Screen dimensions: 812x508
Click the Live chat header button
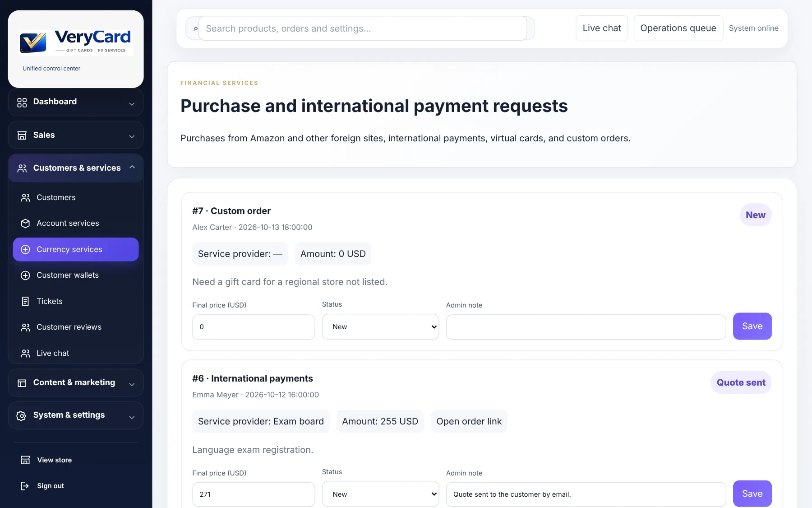(602, 28)
